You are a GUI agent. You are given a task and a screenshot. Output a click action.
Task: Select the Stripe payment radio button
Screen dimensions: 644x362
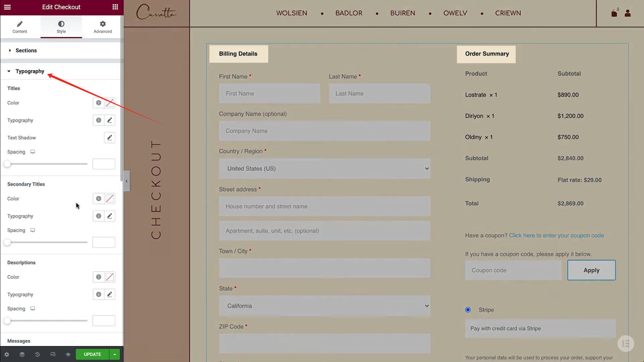tap(468, 310)
